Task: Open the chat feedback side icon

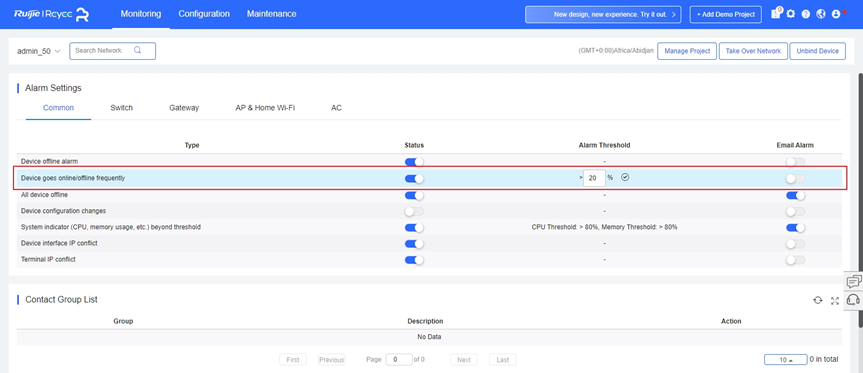Action: pyautogui.click(x=853, y=281)
